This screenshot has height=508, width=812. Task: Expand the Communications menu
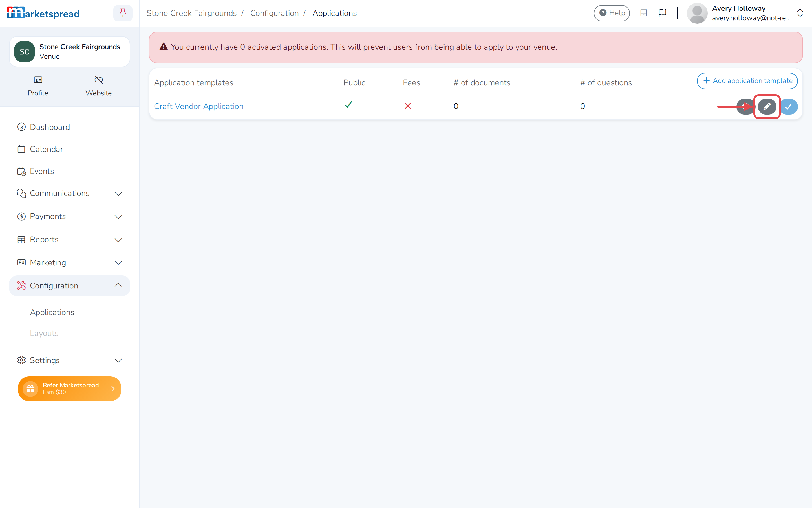coord(69,194)
